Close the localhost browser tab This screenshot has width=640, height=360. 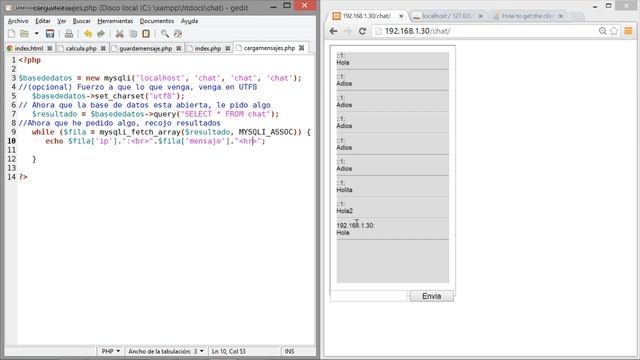coord(480,16)
